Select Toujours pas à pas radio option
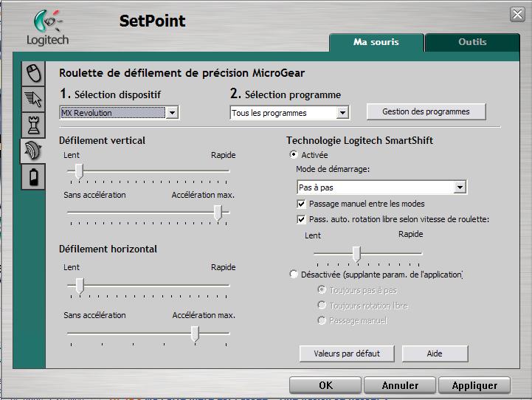Image resolution: width=532 pixels, height=400 pixels. tap(322, 290)
